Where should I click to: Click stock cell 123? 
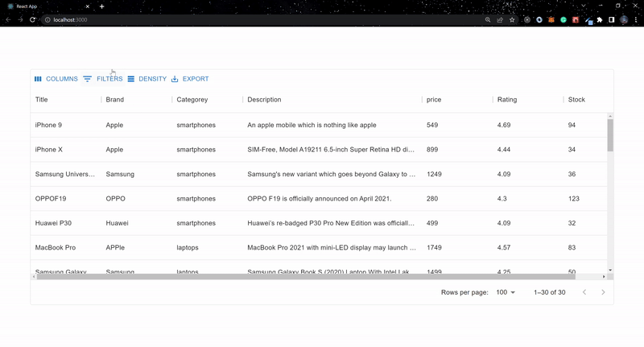tap(574, 198)
